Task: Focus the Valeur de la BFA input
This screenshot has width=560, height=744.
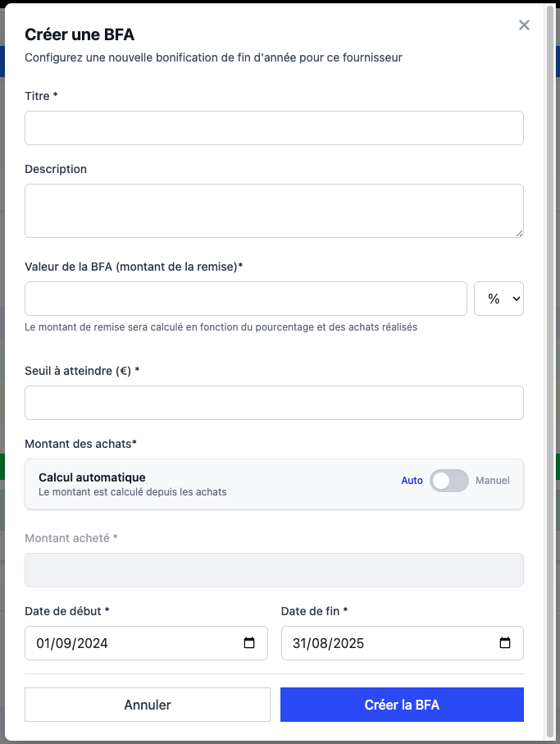Action: (245, 299)
